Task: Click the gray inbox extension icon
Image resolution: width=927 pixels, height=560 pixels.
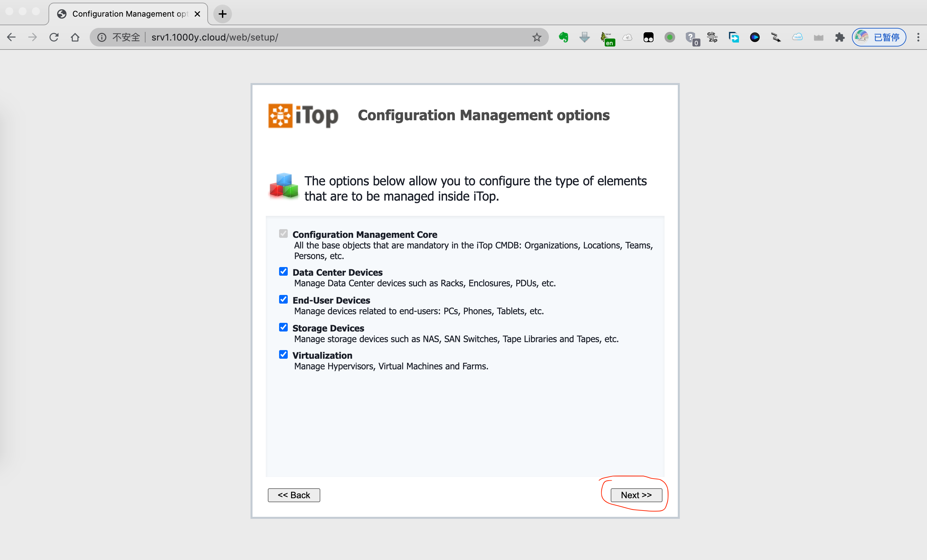Action: [x=818, y=37]
